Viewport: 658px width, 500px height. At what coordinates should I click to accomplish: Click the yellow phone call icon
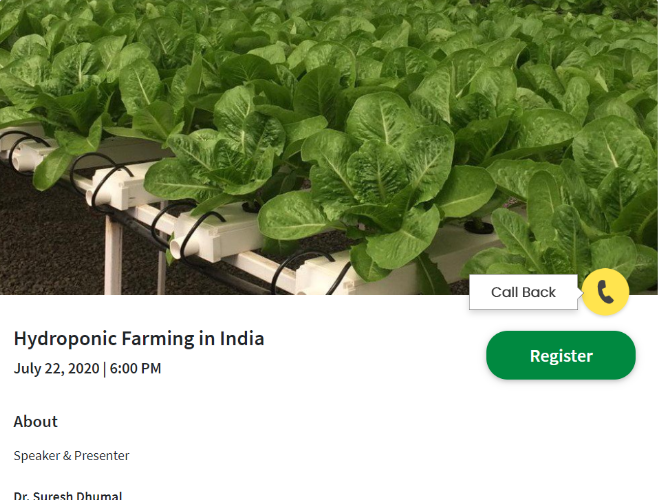point(605,292)
